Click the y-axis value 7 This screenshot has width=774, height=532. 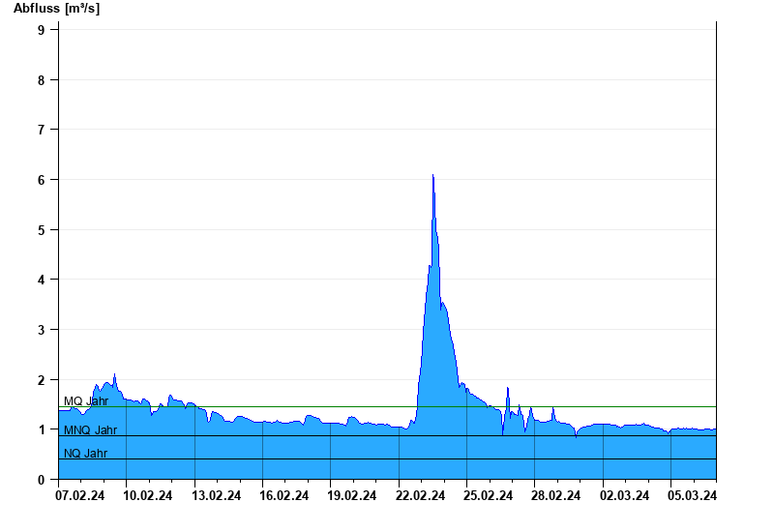click(x=41, y=130)
